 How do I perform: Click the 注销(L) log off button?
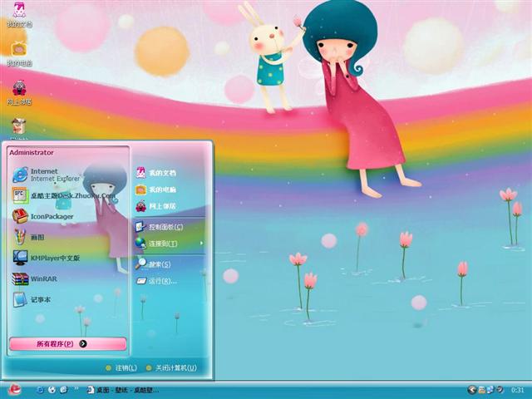121,367
